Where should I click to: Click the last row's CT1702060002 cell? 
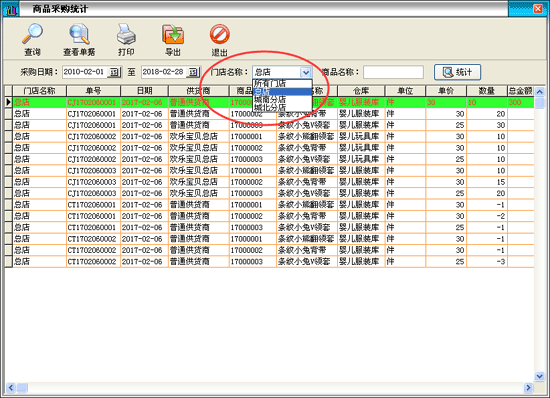point(93,261)
